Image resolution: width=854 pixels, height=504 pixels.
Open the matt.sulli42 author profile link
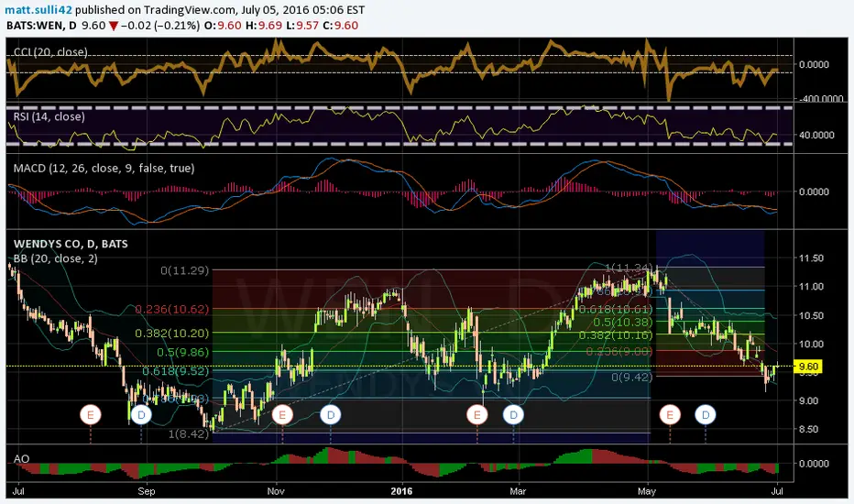pos(38,10)
